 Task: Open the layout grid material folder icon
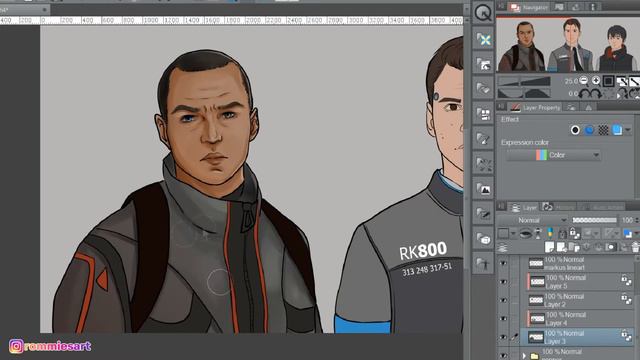pos(483,113)
